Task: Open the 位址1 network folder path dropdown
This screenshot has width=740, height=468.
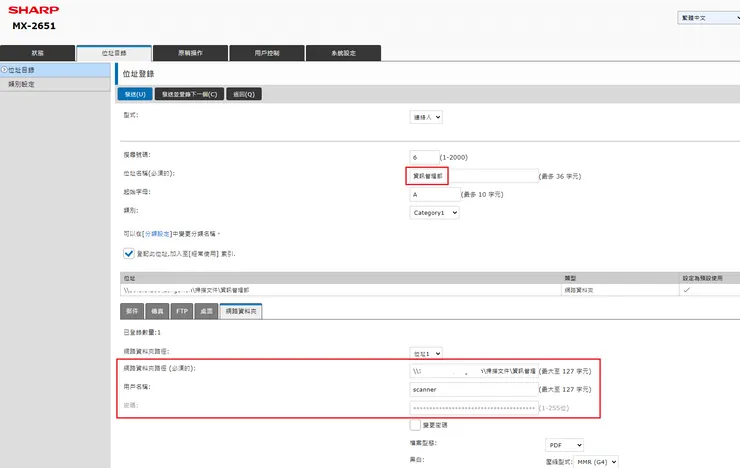Action: [x=426, y=353]
